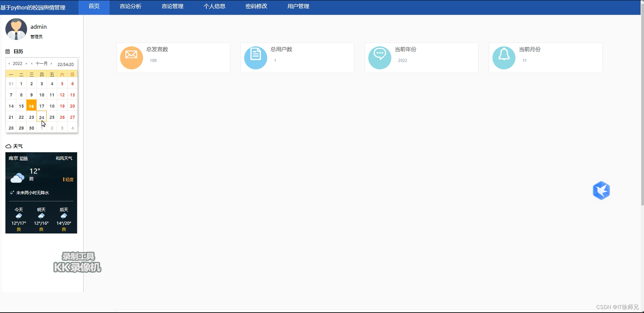
Task: Click the 管理员 role label
Action: coord(37,37)
